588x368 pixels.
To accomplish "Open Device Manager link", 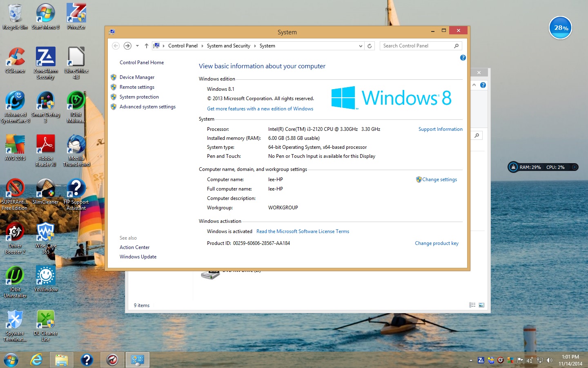I will (137, 77).
